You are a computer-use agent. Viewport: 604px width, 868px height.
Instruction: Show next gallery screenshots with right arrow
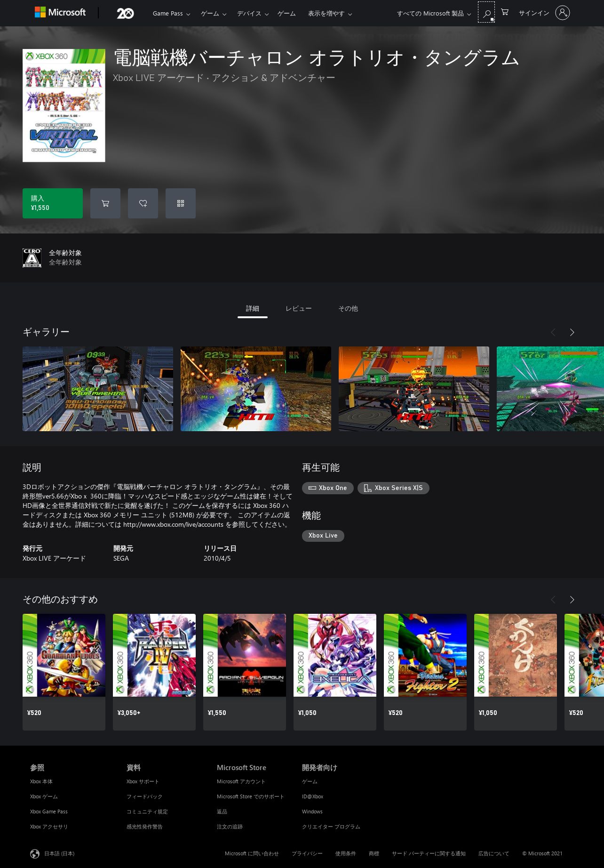point(572,332)
